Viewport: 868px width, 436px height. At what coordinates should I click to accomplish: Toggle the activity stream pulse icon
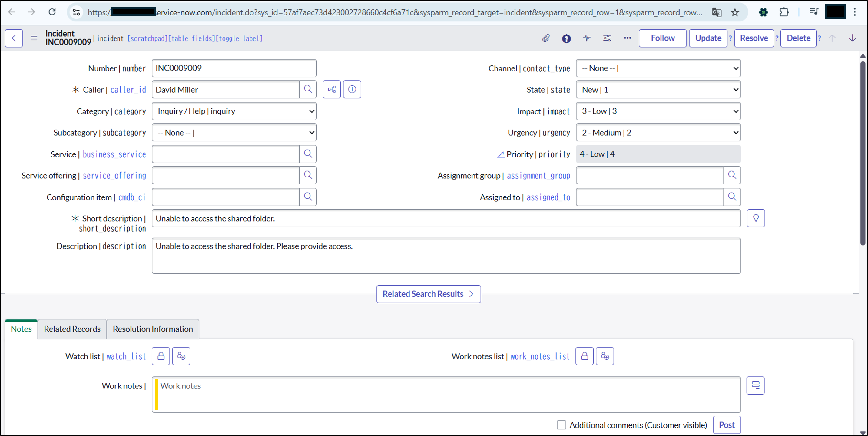[587, 38]
